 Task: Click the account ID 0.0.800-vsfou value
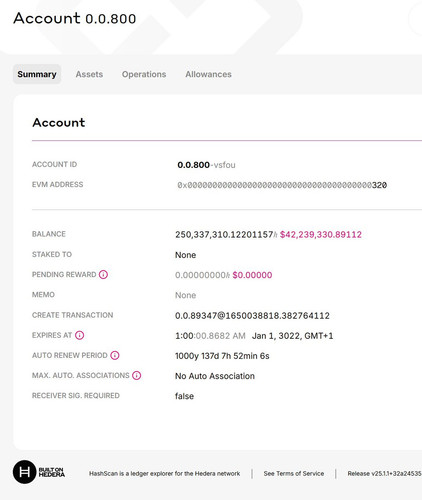pos(206,165)
